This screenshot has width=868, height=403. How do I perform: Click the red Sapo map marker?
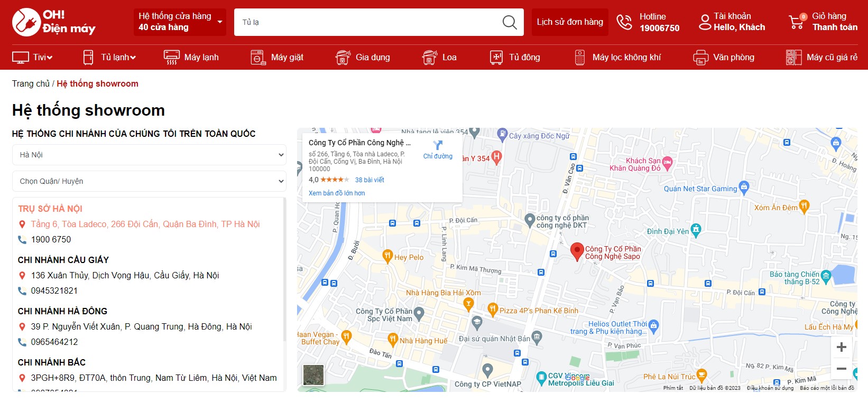tap(577, 251)
